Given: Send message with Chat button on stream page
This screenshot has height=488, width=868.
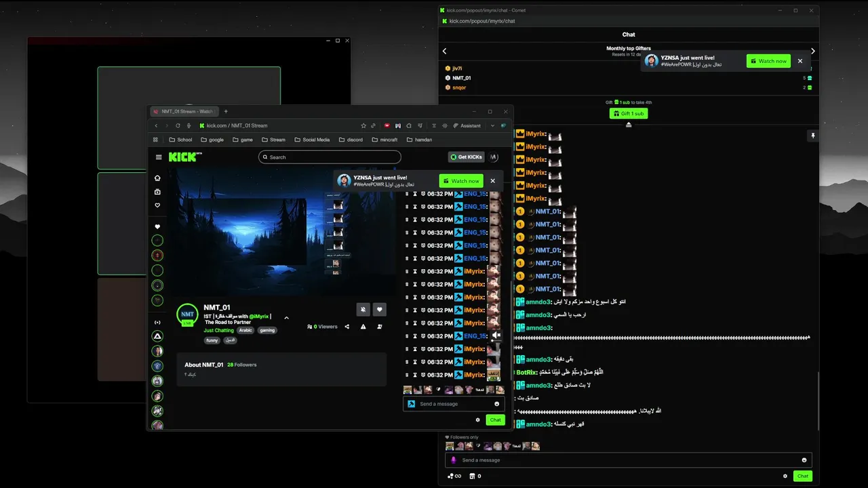Looking at the screenshot, I should (x=496, y=420).
